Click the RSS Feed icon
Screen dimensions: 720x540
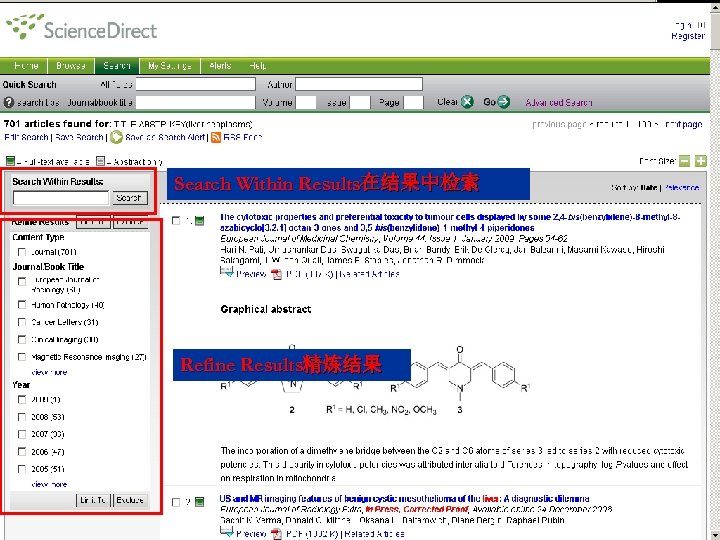[216, 137]
